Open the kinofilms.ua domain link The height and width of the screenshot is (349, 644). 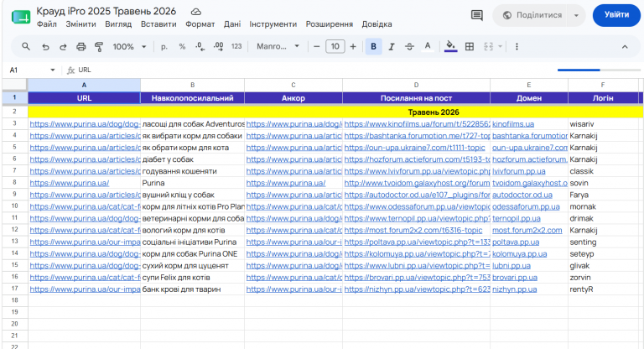pyautogui.click(x=513, y=123)
